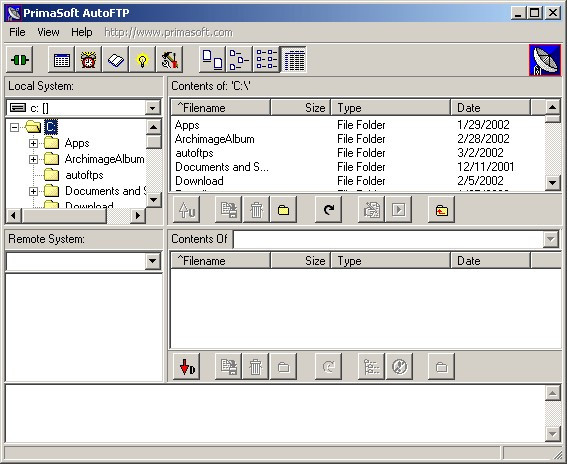Click local edit document icon
The image size is (567, 464).
pyautogui.click(x=371, y=209)
